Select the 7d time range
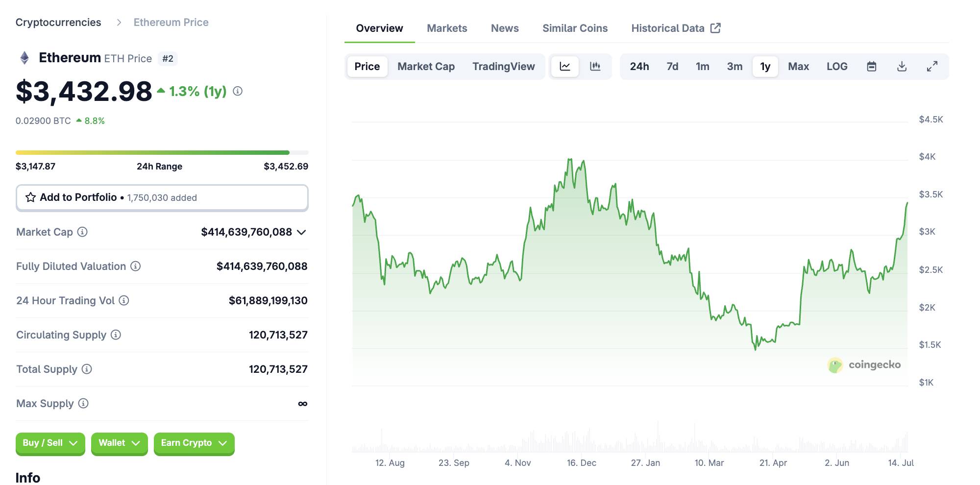This screenshot has width=980, height=485. pos(672,67)
